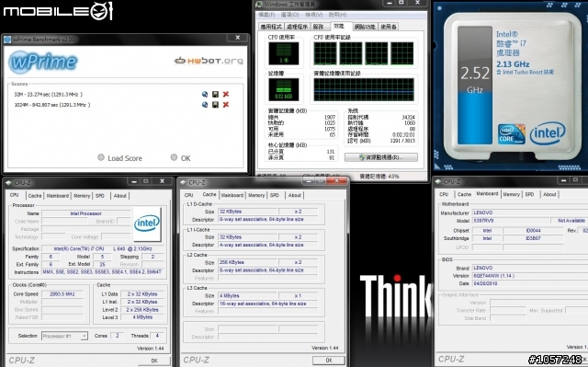588x367 pixels.
Task: Click the wPrime logo in the benchmark window
Action: point(43,62)
